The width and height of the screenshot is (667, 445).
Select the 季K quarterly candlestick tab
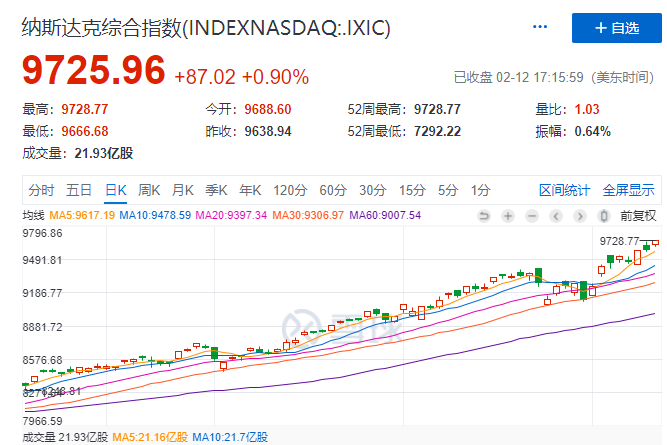tap(216, 190)
